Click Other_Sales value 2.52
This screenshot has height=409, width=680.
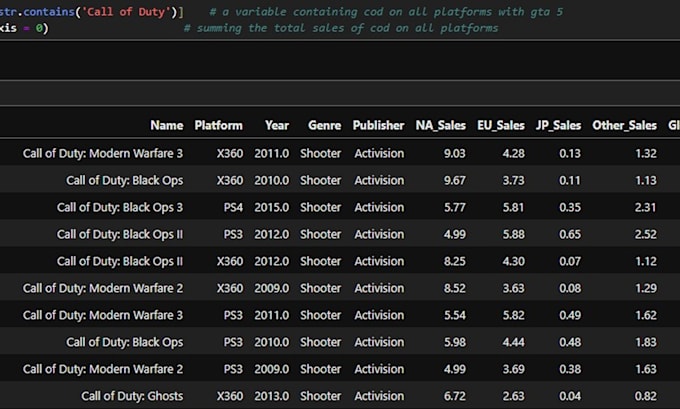(x=646, y=234)
